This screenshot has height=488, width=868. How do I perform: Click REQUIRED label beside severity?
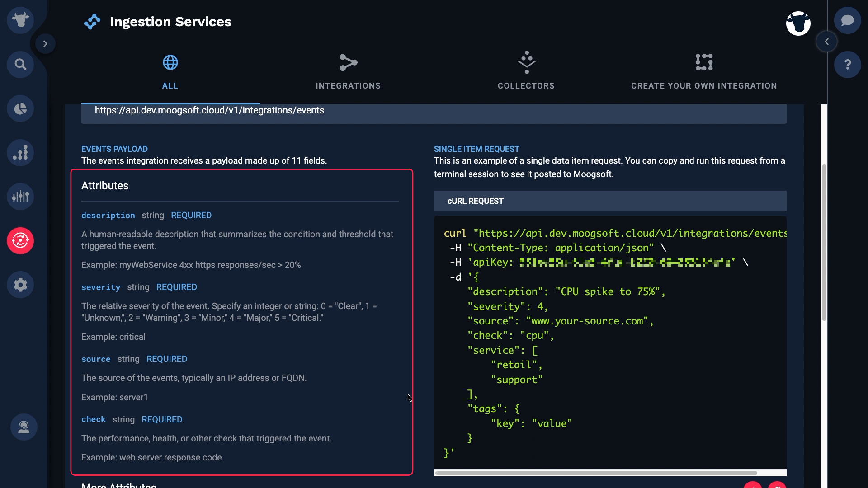coord(177,287)
